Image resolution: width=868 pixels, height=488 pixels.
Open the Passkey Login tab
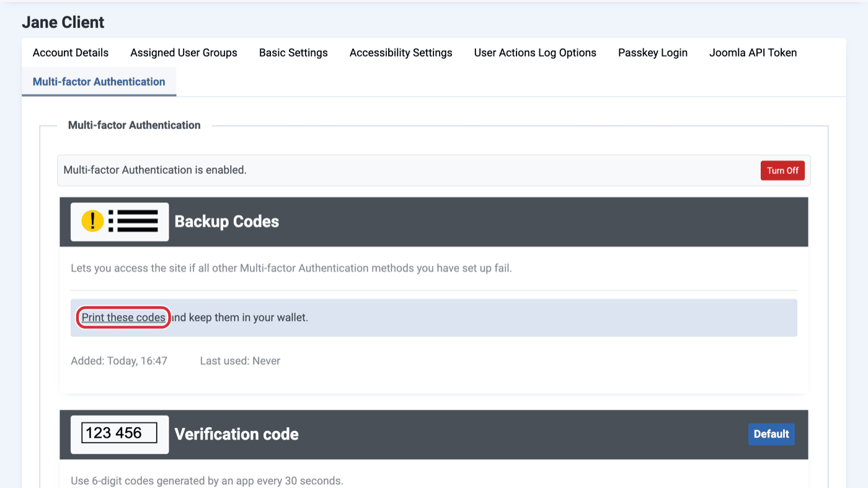click(653, 53)
